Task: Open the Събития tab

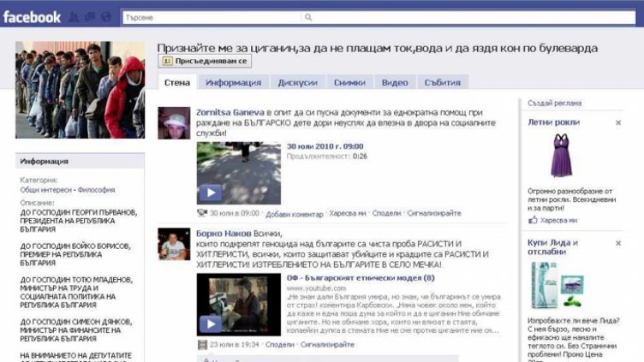Action: click(443, 82)
